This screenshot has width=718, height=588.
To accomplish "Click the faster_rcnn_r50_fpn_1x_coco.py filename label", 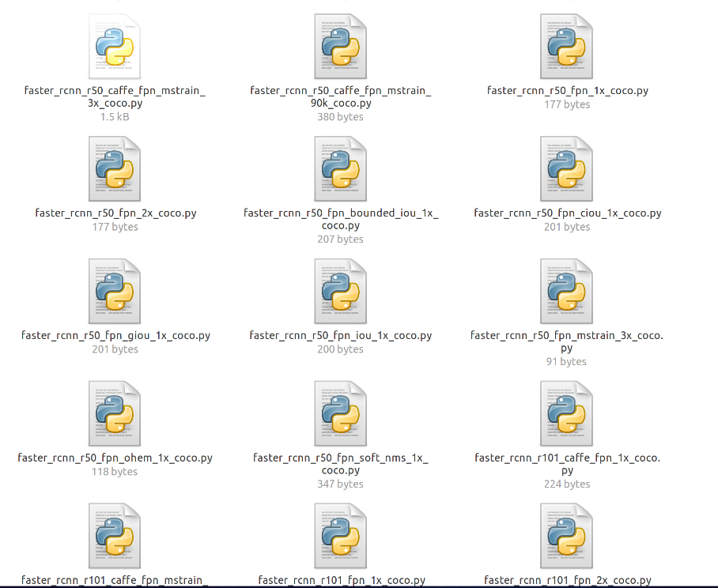I will click(x=566, y=91).
